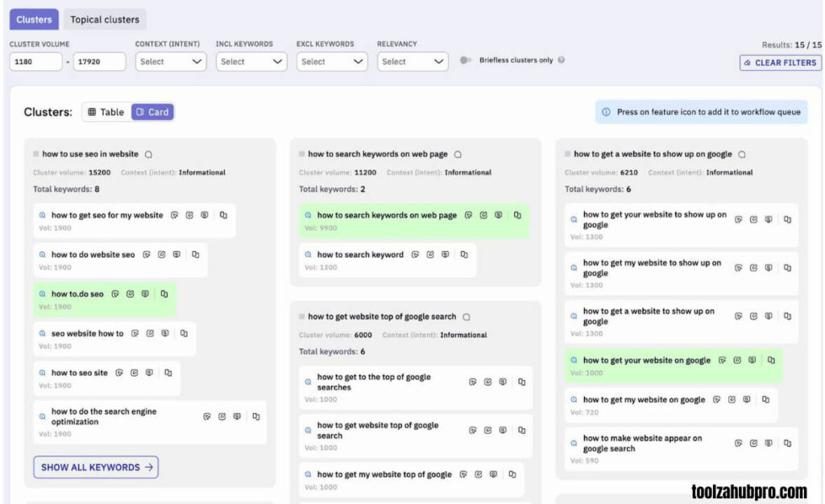Click first feature icon beside 'seo website how to'
Screen dimensions: 825x504
pos(135,333)
